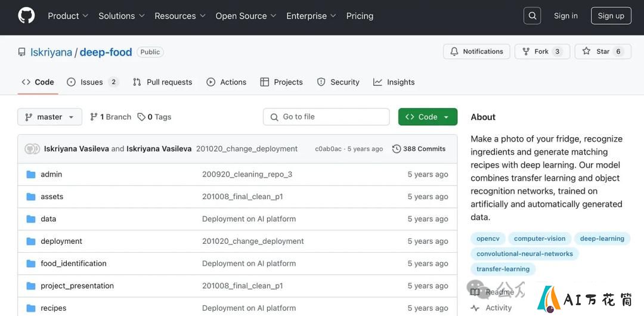Image resolution: width=644 pixels, height=316 pixels.
Task: Open the assets folder
Action: (52, 196)
